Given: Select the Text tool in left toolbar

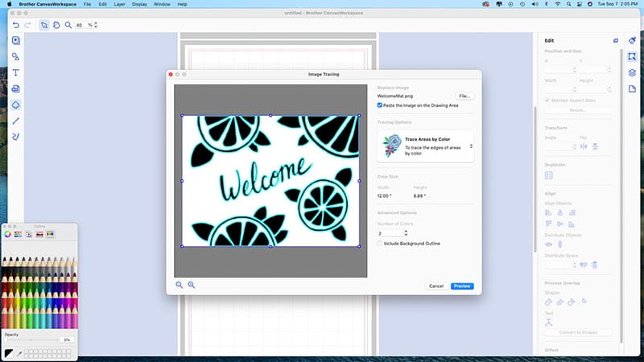Looking at the screenshot, I should coord(16,73).
